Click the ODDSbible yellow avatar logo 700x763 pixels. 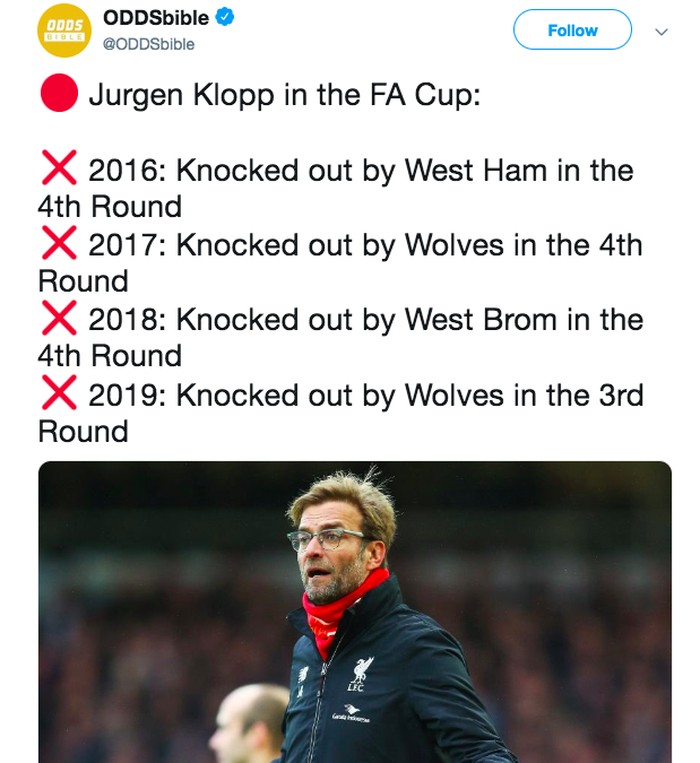[x=64, y=31]
